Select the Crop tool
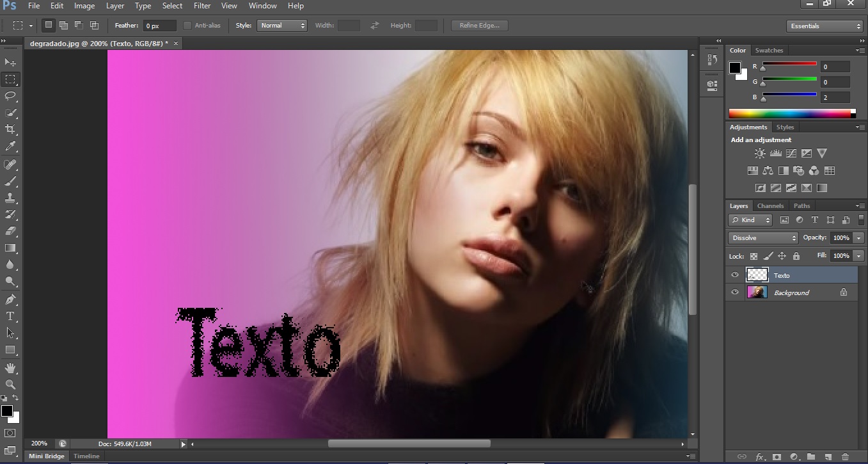Viewport: 868px width, 464px height. pos(10,130)
